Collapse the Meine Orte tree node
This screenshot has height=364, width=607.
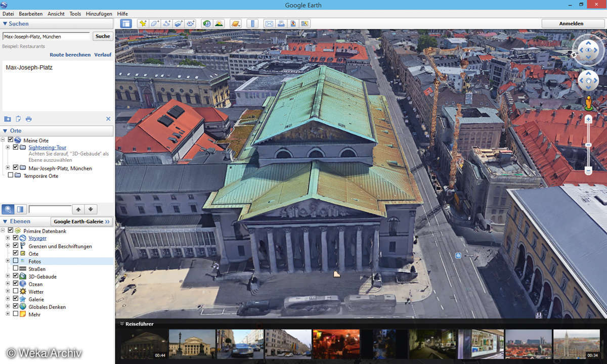pos(3,140)
